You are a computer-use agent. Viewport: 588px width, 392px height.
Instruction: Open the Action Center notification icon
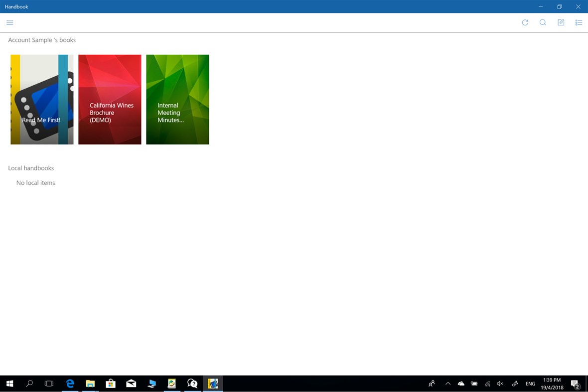(576, 384)
